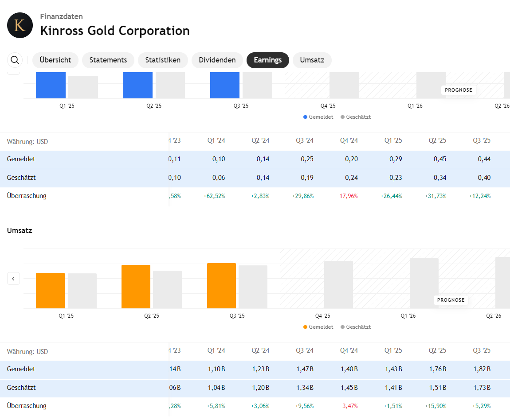Switch to the Statements tab
510x420 pixels.
pos(108,60)
